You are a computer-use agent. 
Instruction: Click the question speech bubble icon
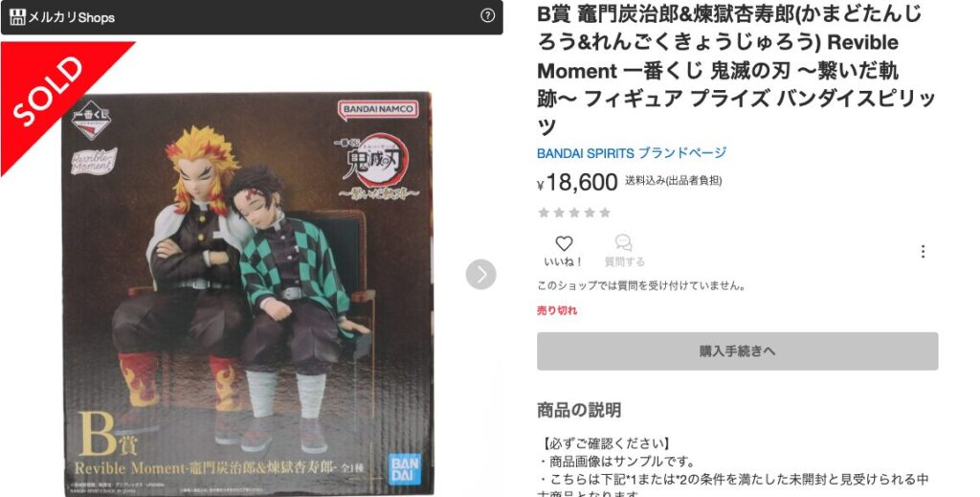623,242
